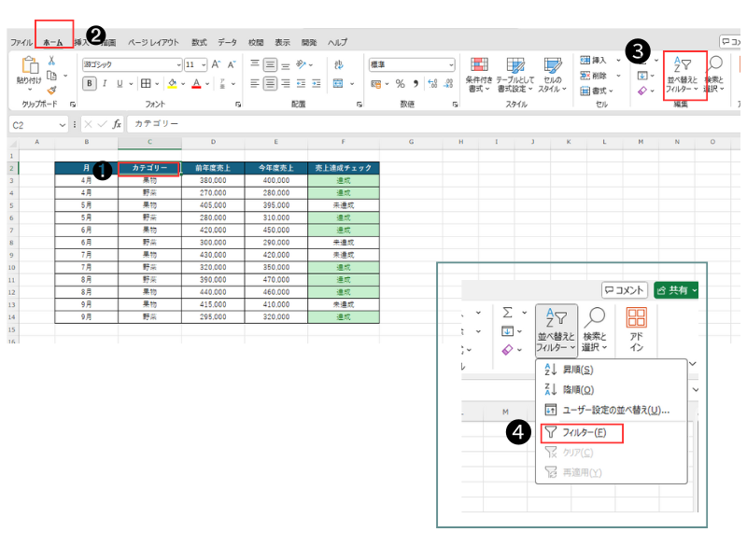
Task: Open the Add-ins icon in the inset
Action: pyautogui.click(x=636, y=329)
